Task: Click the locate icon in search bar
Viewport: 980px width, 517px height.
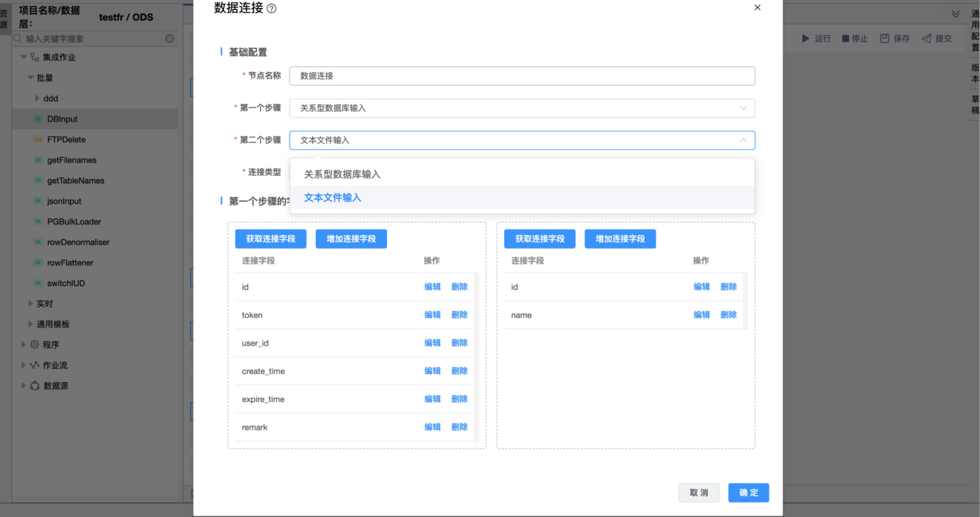Action: (x=170, y=39)
